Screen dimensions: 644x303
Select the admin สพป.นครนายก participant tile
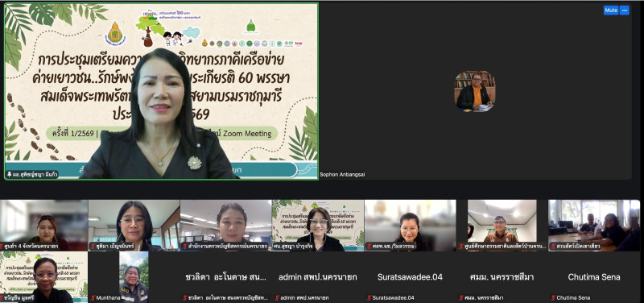318,277
